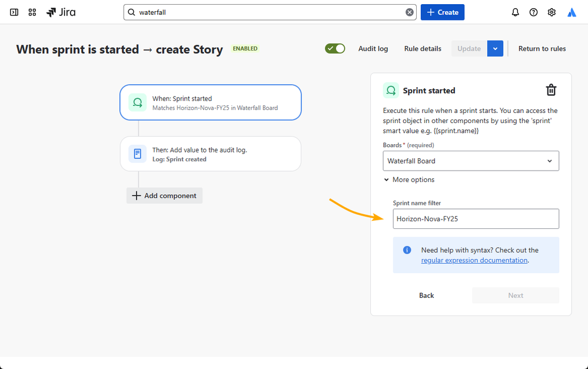The image size is (588, 369).
Task: Disable the rule with enabled toggle
Action: 335,48
